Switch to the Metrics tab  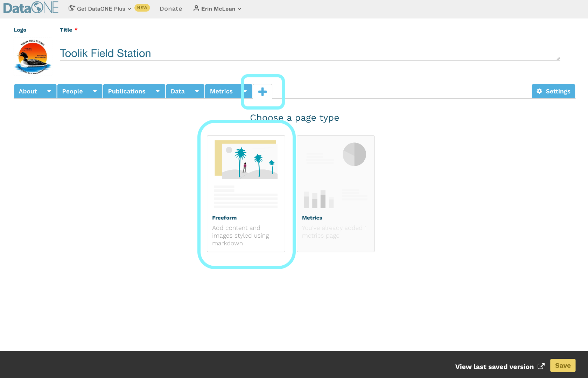[221, 91]
